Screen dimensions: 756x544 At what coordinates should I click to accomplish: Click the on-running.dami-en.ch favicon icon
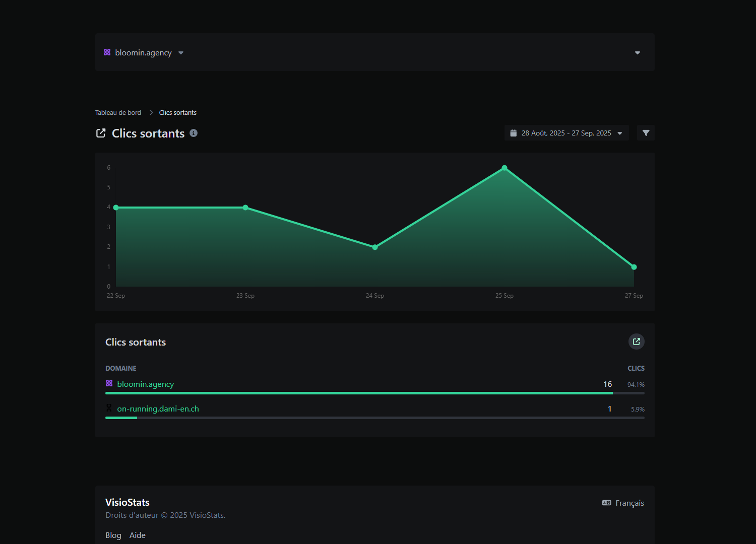tap(109, 408)
